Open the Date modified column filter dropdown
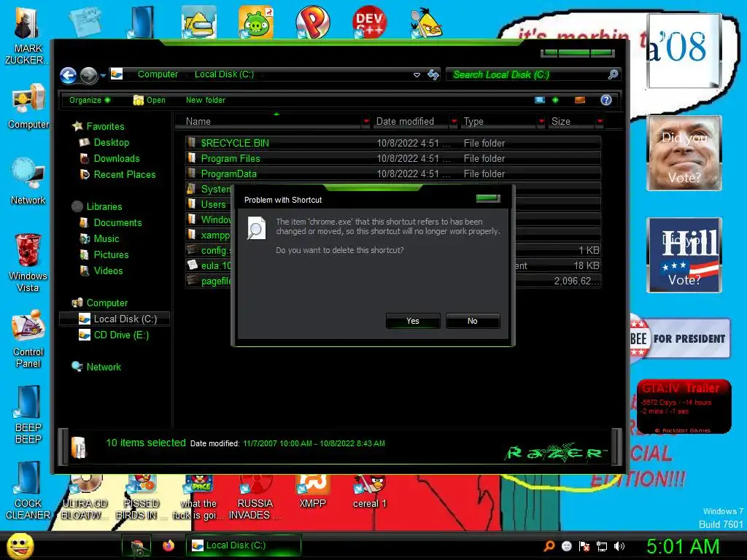The width and height of the screenshot is (747, 560). [x=454, y=122]
